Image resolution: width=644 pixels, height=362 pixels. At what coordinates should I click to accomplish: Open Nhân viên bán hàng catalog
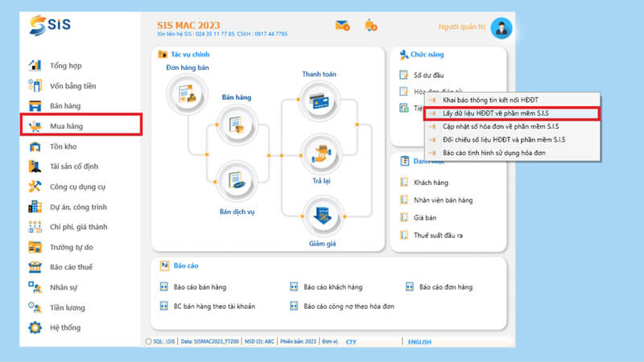444,200
